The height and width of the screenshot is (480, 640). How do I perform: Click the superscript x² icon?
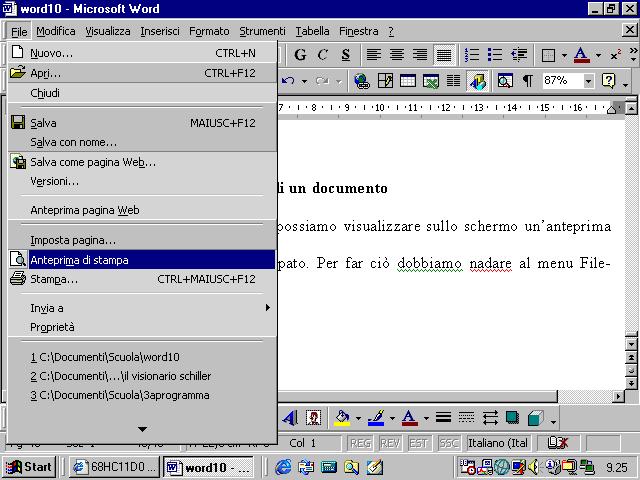pos(616,55)
